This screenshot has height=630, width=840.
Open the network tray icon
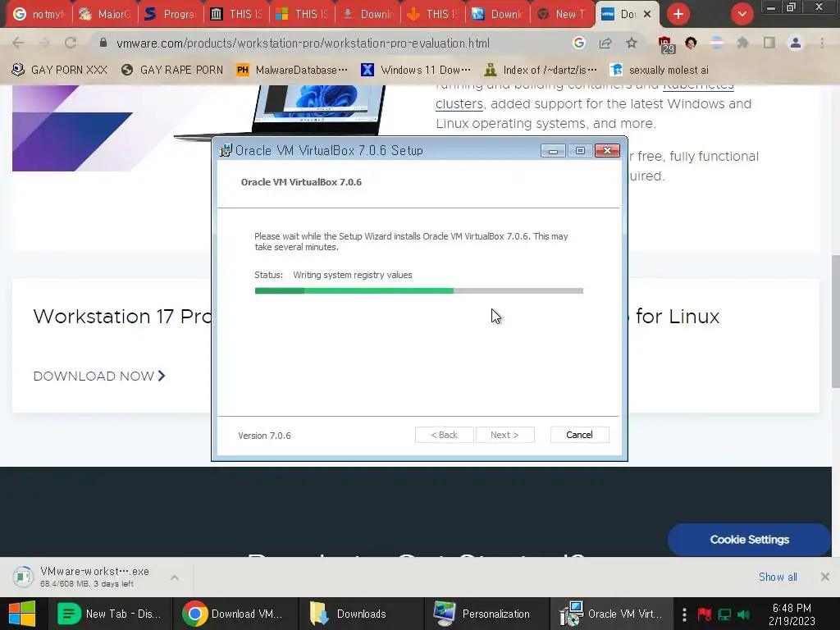coord(724,614)
